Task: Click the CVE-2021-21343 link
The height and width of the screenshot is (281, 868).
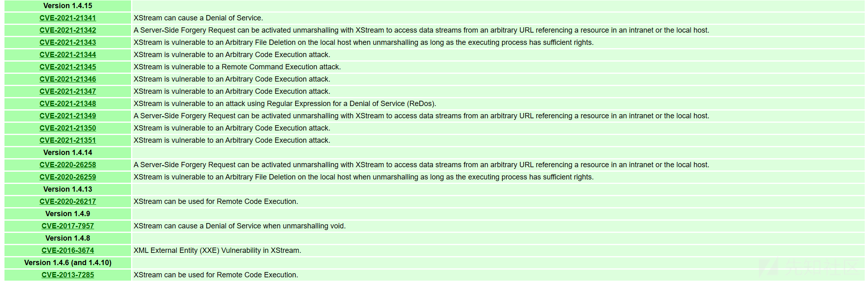Action: 68,42
